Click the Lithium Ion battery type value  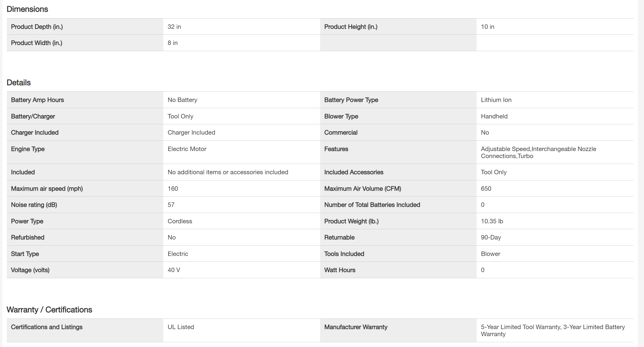pyautogui.click(x=496, y=100)
